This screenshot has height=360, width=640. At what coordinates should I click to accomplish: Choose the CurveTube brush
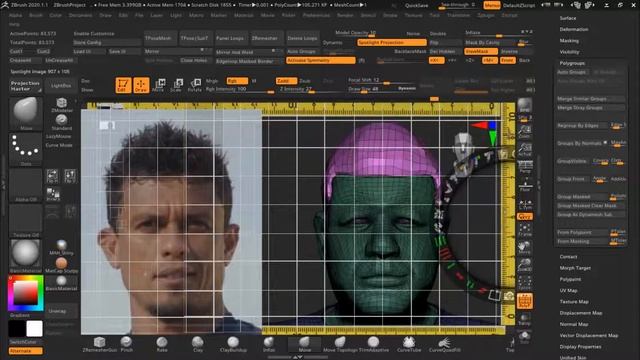tap(409, 344)
